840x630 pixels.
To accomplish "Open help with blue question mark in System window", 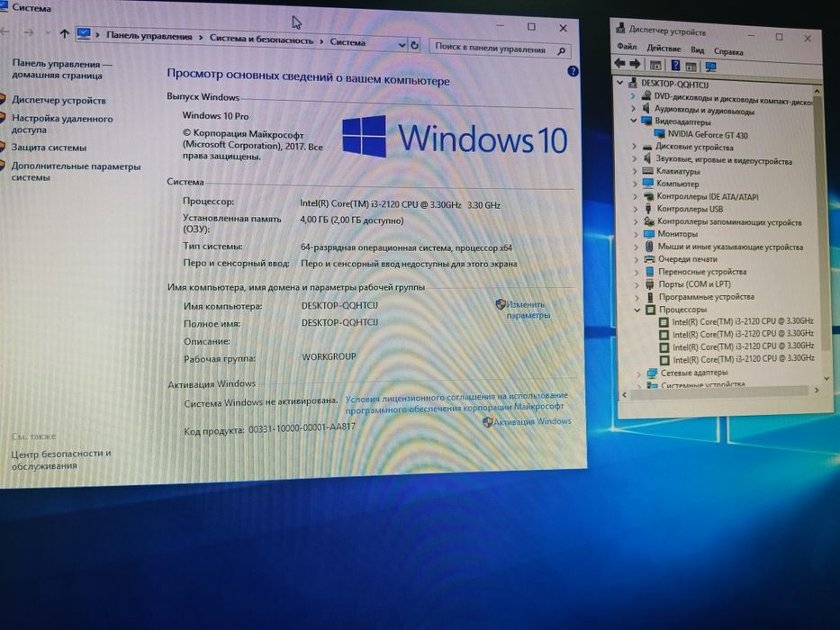I will pos(572,71).
